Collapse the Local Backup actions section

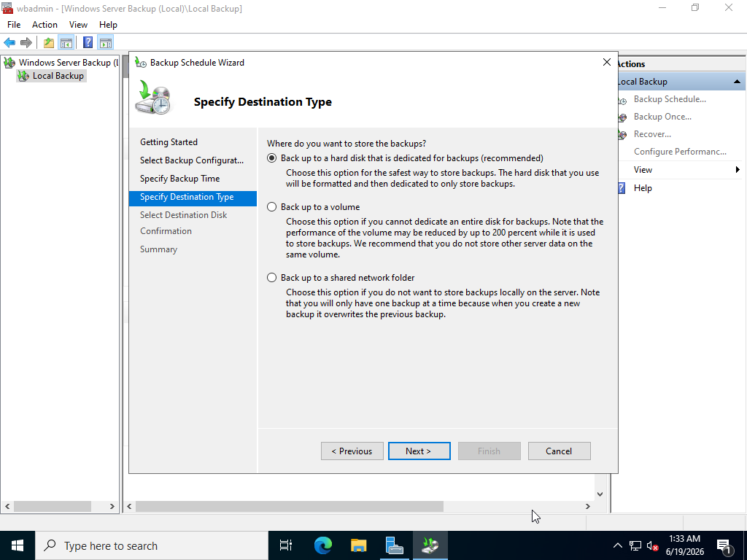[x=737, y=82]
